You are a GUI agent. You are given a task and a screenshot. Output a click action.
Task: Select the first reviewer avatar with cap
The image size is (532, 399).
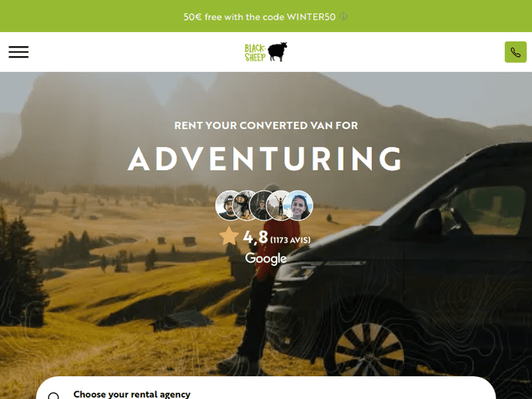(x=227, y=206)
